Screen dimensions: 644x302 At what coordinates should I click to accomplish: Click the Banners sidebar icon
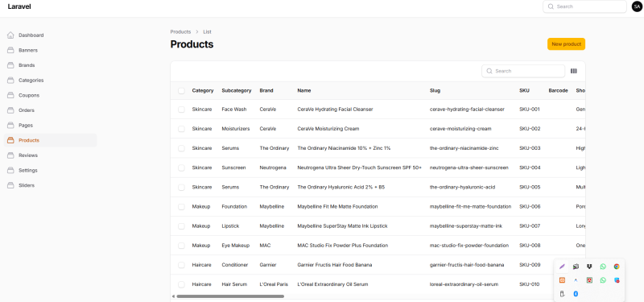(x=10, y=50)
